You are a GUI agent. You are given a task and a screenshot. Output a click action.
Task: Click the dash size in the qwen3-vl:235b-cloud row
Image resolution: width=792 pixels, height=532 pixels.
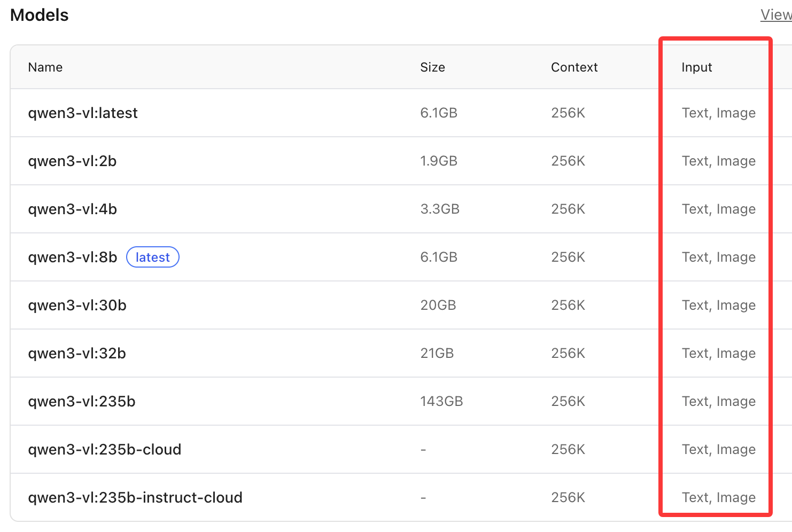coord(423,450)
